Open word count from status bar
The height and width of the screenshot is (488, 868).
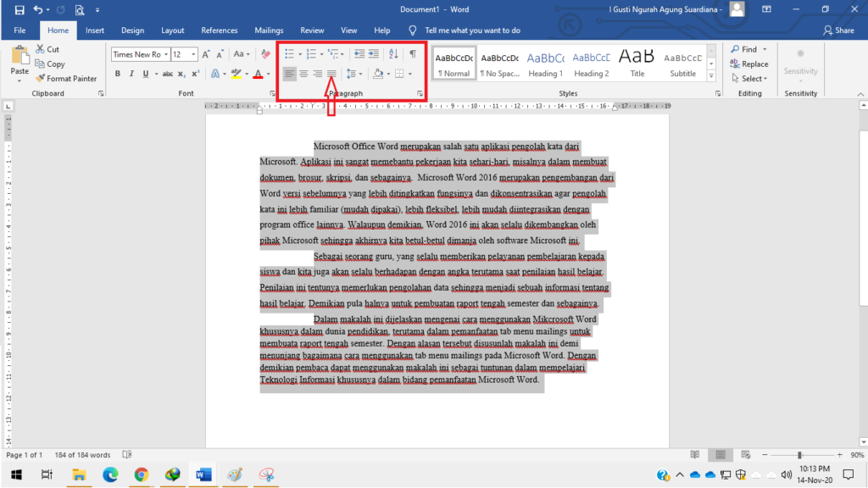(82, 455)
